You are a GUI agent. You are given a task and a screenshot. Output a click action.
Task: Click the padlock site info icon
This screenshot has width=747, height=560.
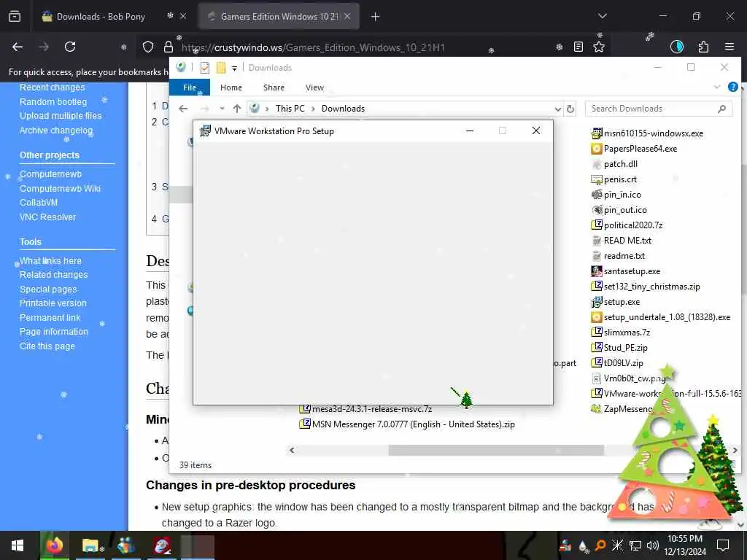169,47
